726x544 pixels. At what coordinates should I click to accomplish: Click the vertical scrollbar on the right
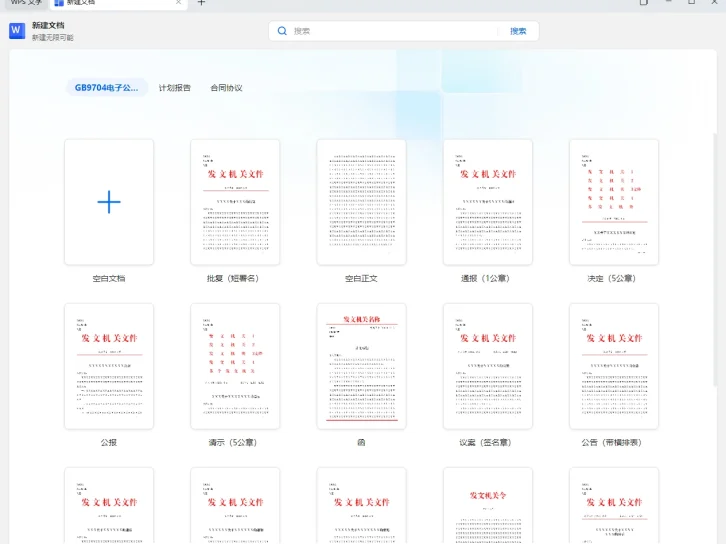(x=717, y=259)
